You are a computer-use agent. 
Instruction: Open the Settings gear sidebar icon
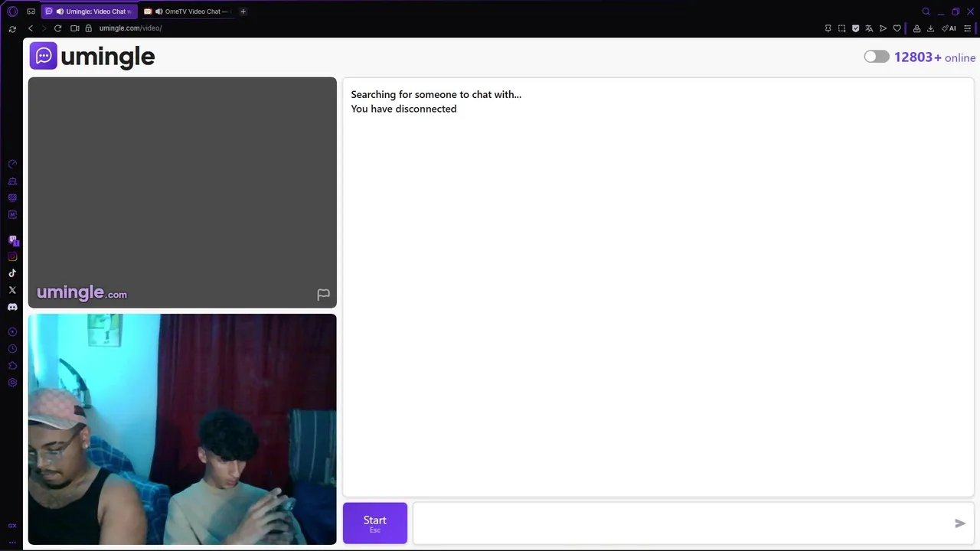tap(12, 383)
